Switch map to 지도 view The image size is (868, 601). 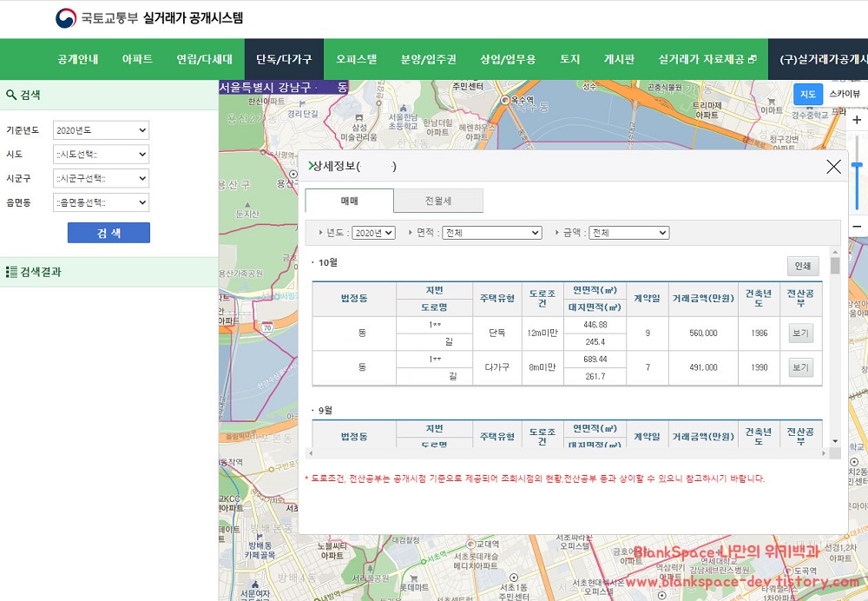click(x=807, y=94)
